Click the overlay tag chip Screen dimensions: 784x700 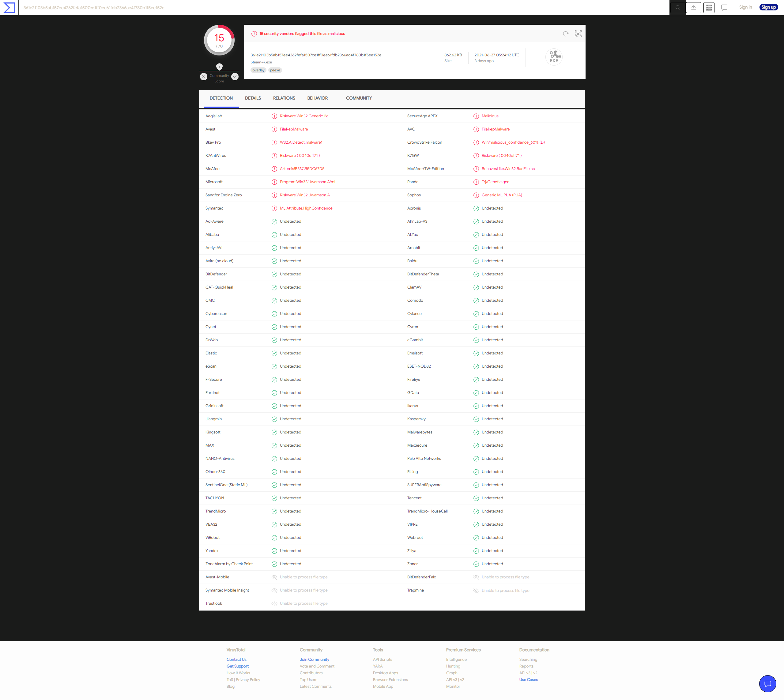pos(258,70)
